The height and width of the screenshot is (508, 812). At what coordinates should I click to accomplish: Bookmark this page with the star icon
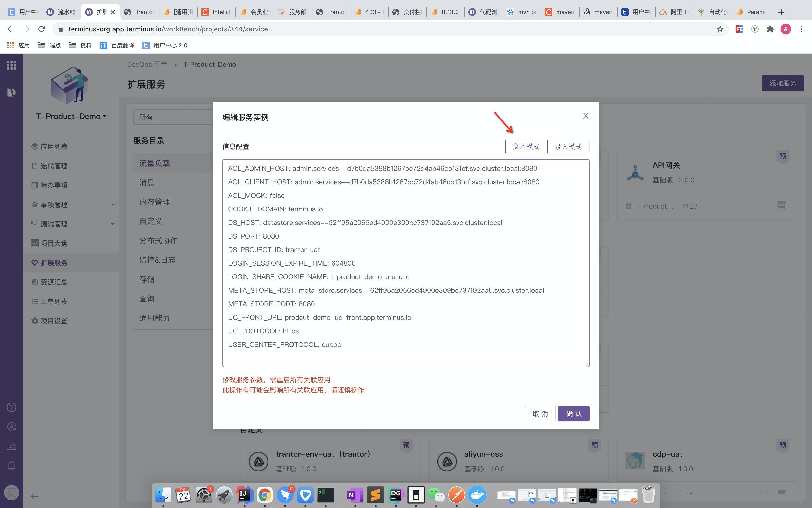pos(720,29)
